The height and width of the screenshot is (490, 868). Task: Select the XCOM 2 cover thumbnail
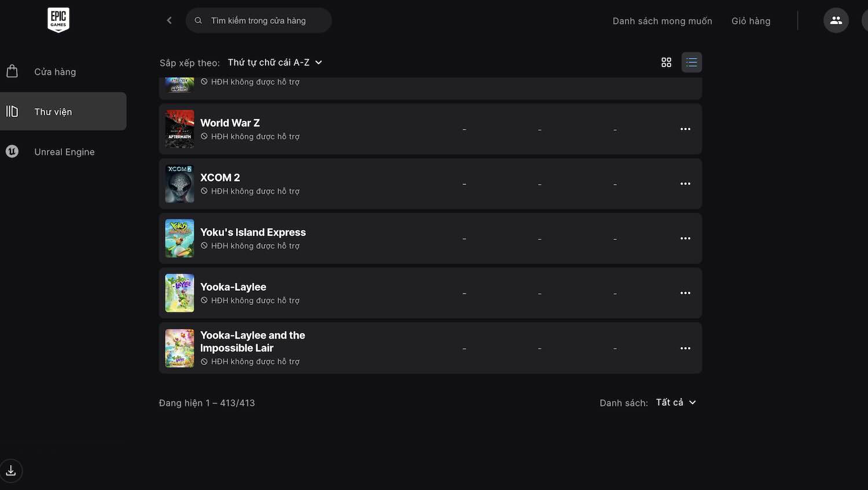(x=179, y=184)
